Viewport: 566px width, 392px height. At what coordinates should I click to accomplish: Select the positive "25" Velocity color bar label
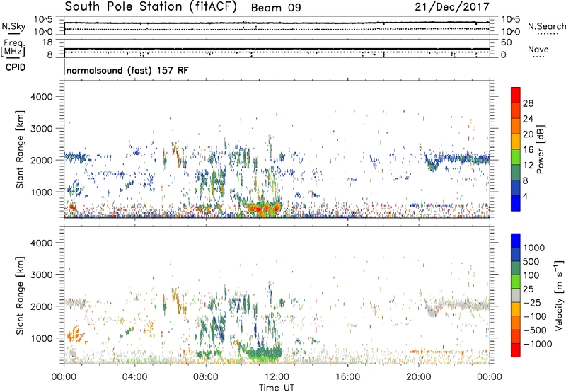pos(528,289)
